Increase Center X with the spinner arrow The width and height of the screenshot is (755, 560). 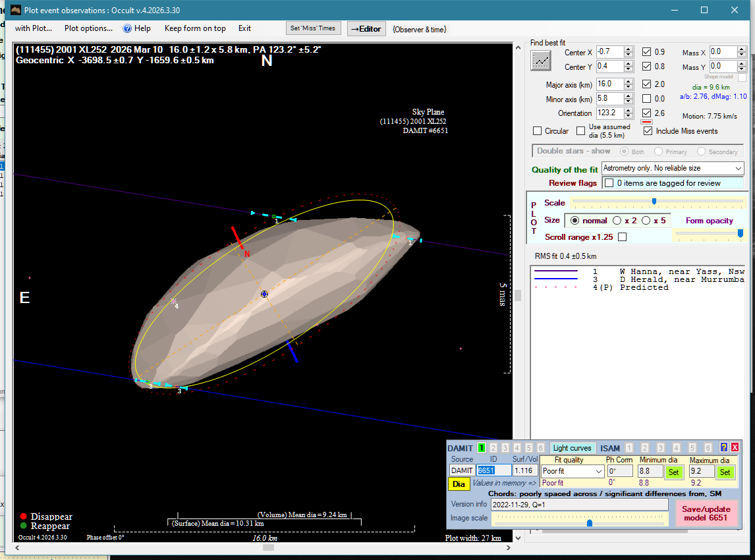tap(629, 49)
